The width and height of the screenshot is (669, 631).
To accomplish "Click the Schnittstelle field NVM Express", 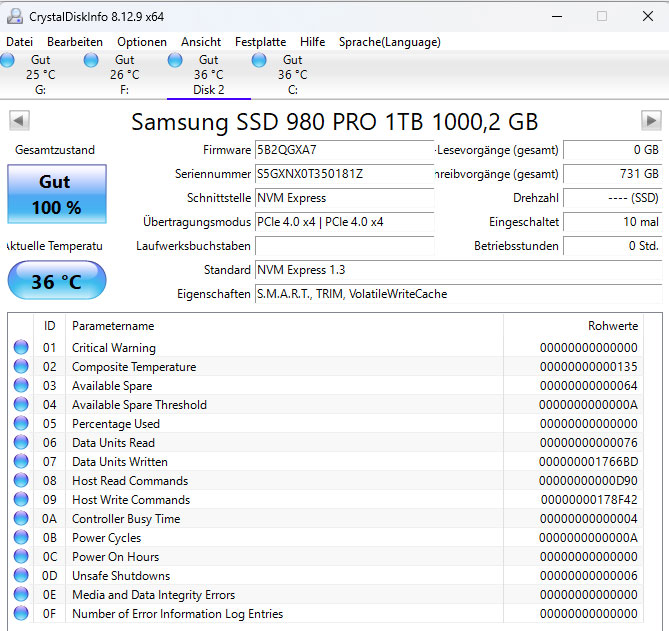I will pos(344,198).
